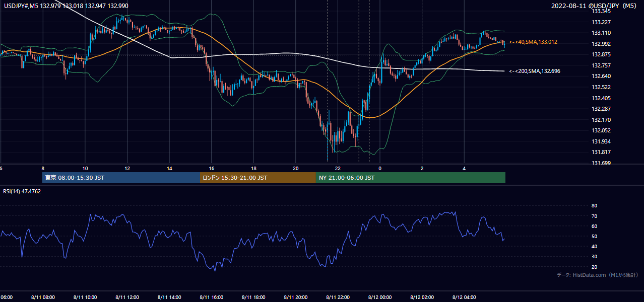644x302 pixels.
Task: Click bottom time label 8/11 12:00
Action: [127, 297]
